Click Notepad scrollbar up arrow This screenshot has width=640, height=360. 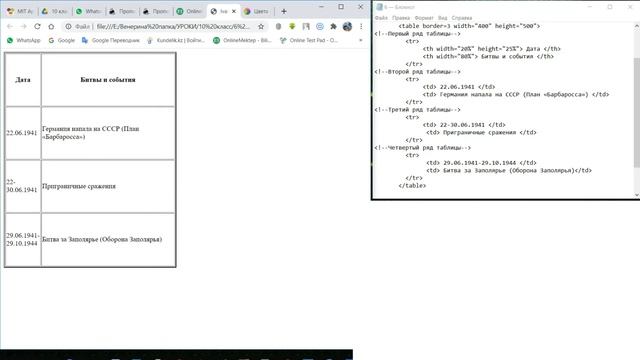[x=636, y=26]
